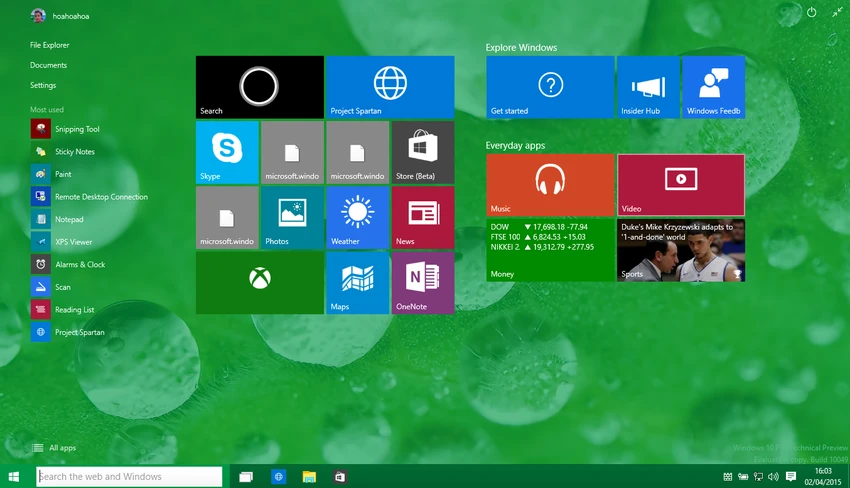Open Remote Desktop Connection
This screenshot has height=488, width=850.
(x=89, y=197)
